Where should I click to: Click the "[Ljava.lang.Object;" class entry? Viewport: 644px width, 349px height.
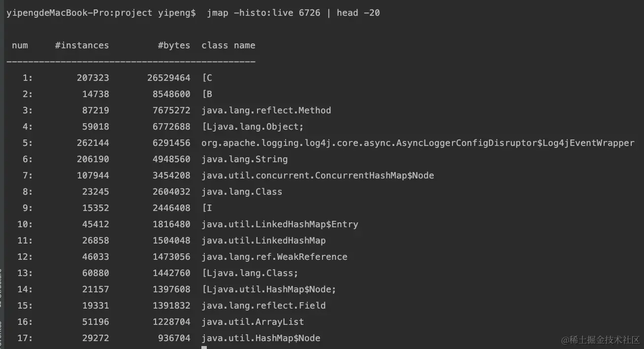(x=253, y=127)
